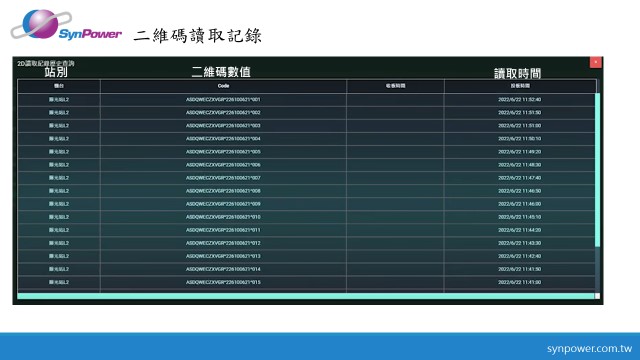Click the empty third column header
The height and width of the screenshot is (360, 640).
pos(395,86)
